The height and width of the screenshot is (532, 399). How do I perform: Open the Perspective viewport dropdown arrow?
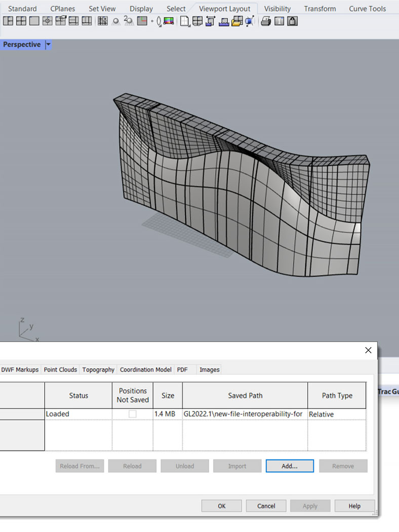(x=48, y=45)
